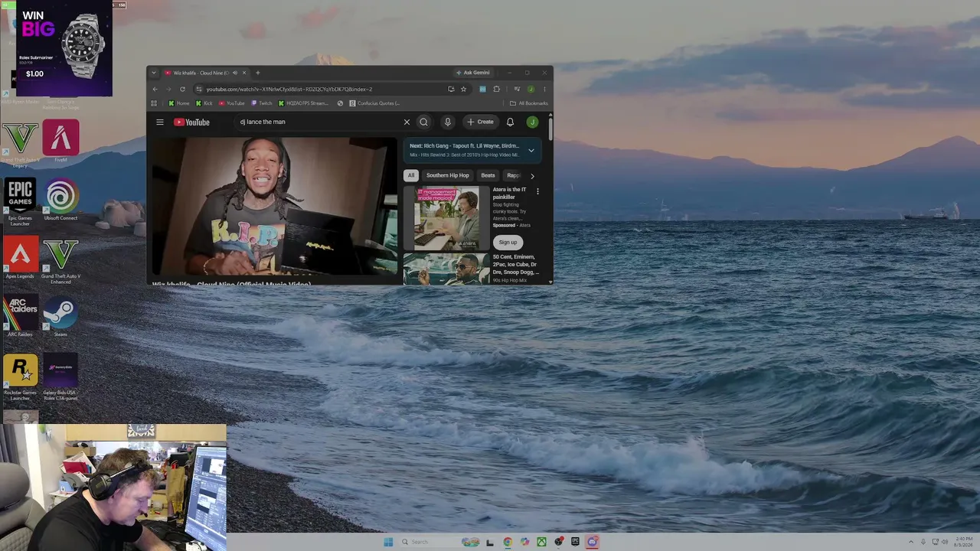Open FiveM desktop shortcut

click(x=60, y=142)
